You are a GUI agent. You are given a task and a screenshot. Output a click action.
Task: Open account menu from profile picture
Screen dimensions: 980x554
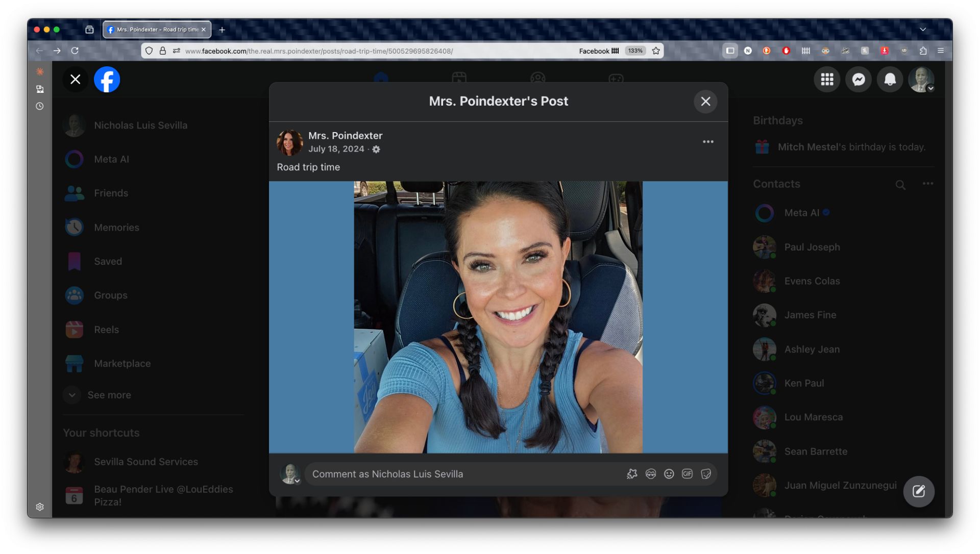(x=921, y=80)
